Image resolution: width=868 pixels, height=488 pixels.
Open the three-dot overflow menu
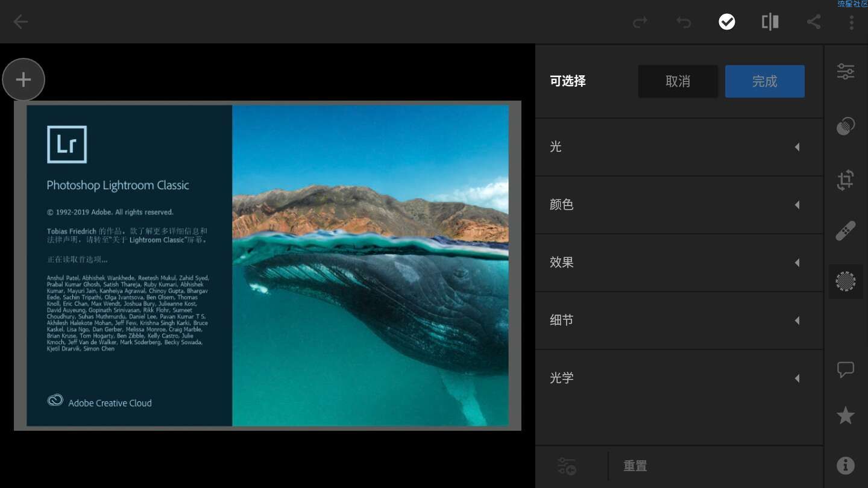coord(851,22)
